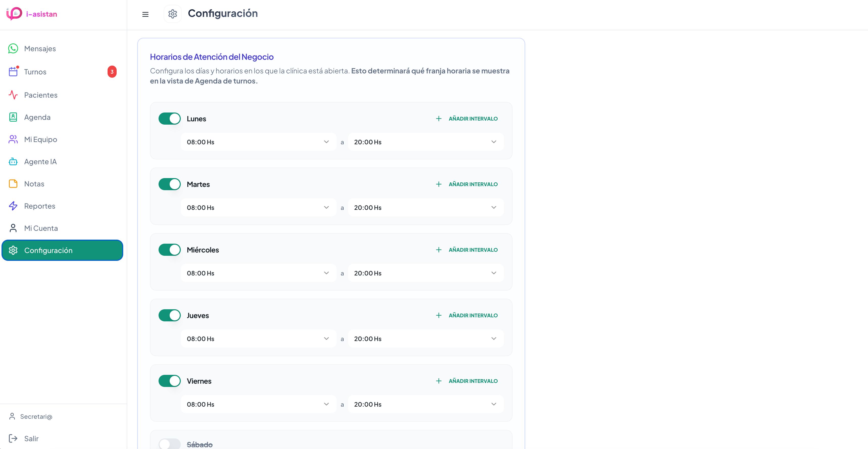Click the plus icon for Viernes interval
Image resolution: width=868 pixels, height=449 pixels.
(439, 381)
